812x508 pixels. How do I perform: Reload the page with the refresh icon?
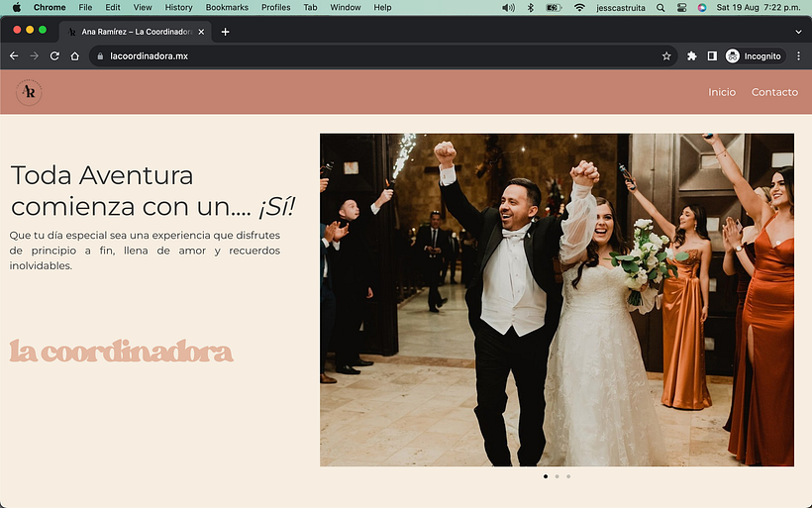(54, 55)
